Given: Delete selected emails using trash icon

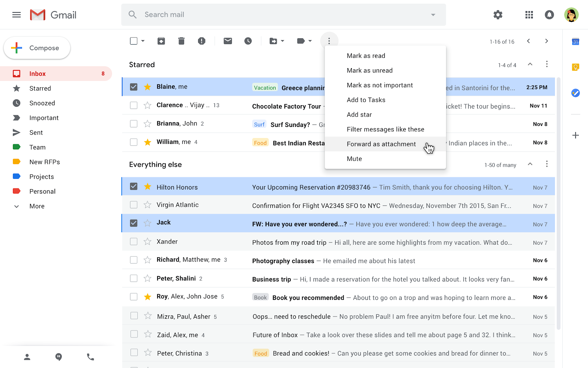Looking at the screenshot, I should (181, 41).
